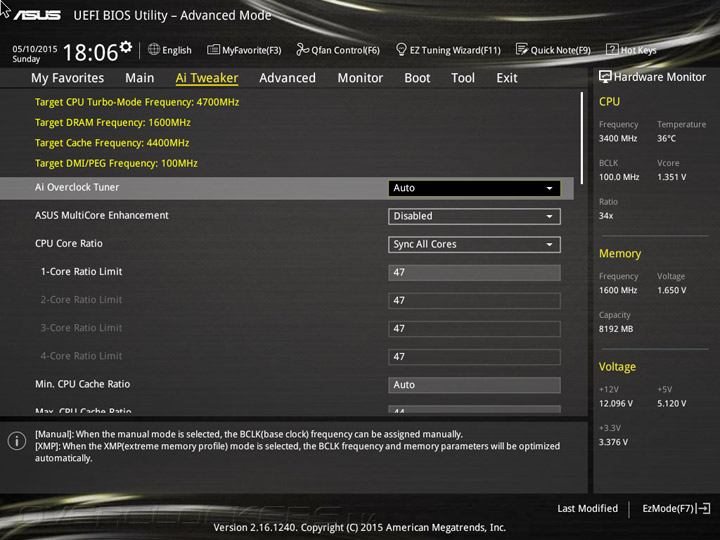Click the CPU temperature 36°C value
This screenshot has width=720, height=540.
point(666,139)
